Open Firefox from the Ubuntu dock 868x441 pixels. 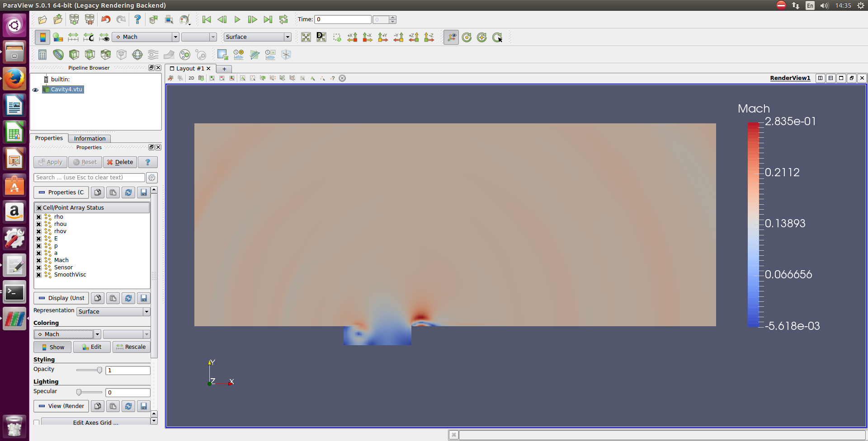14,79
